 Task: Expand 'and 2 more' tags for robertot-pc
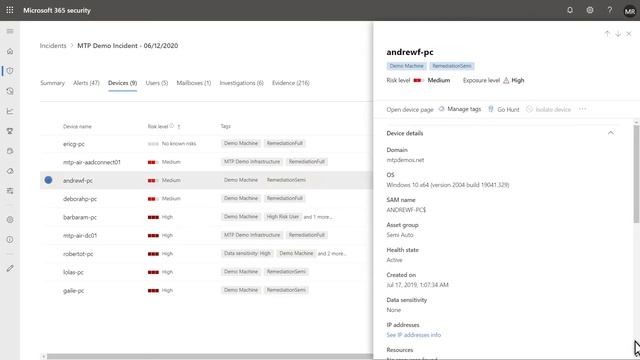(x=332, y=253)
